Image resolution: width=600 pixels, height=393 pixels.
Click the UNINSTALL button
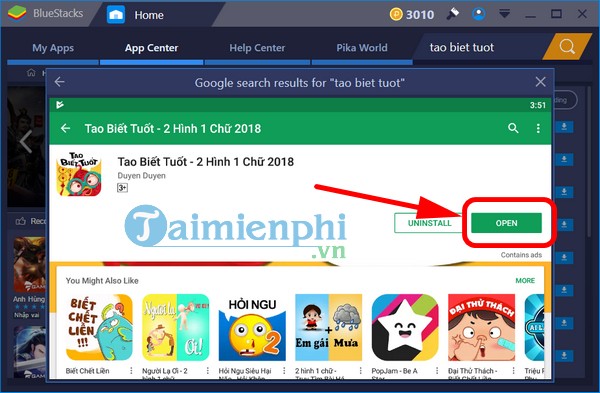429,223
